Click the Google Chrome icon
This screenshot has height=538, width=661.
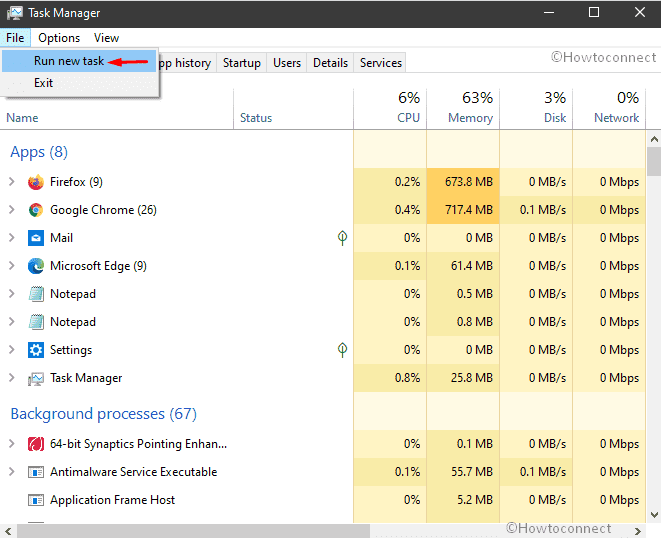(x=36, y=210)
